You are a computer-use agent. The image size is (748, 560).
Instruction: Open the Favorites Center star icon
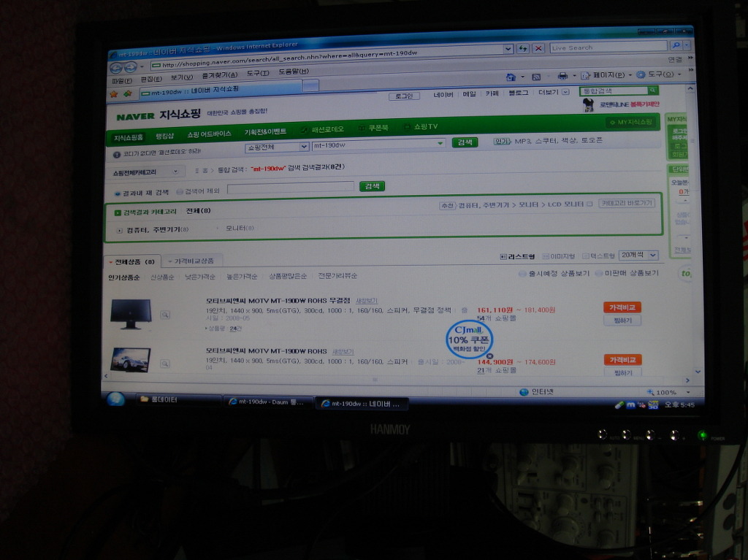[x=113, y=94]
